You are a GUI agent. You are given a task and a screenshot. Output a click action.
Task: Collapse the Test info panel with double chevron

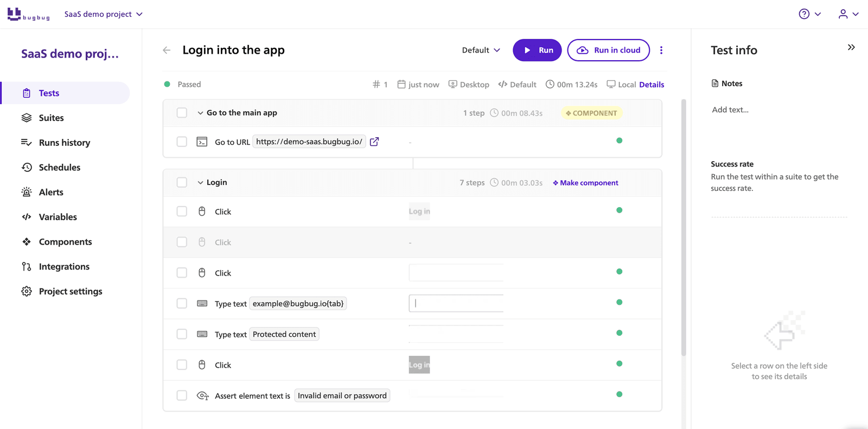[x=851, y=47]
